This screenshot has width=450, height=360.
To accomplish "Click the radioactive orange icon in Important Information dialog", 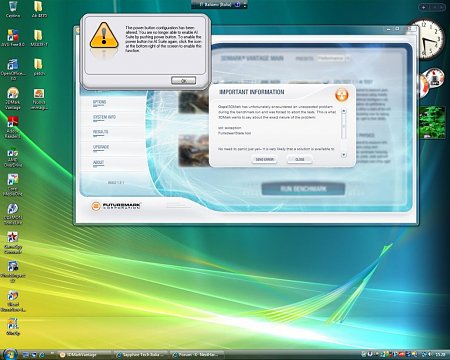I will pyautogui.click(x=342, y=95).
